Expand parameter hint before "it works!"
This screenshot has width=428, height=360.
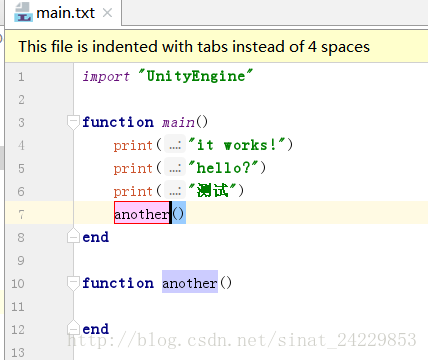pos(175,145)
